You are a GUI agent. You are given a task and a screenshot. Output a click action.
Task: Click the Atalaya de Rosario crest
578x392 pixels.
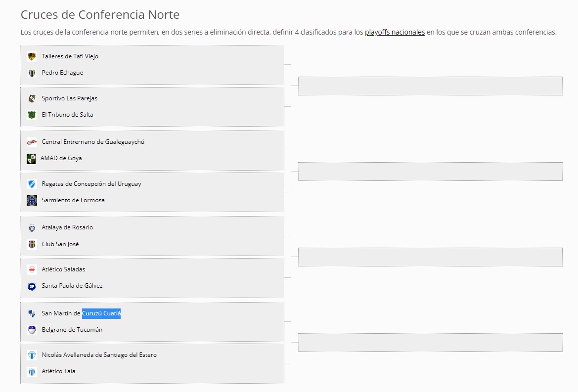click(x=32, y=228)
